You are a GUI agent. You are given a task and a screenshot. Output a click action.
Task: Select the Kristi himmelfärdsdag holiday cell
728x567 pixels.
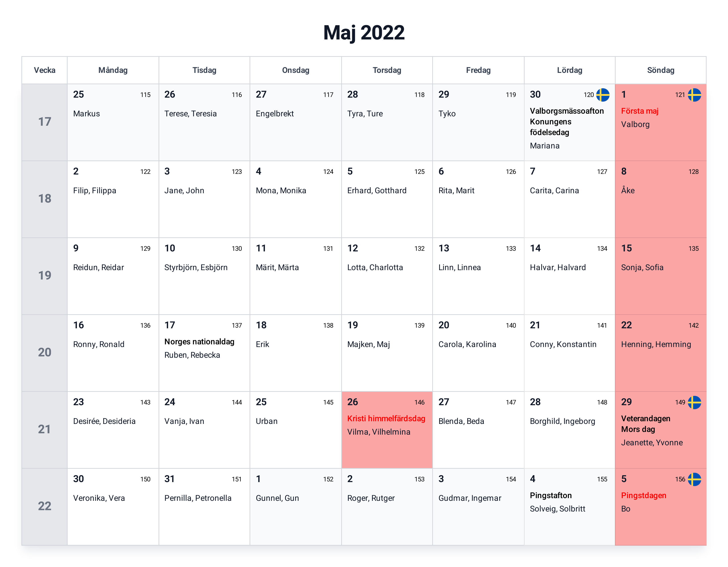click(x=387, y=430)
